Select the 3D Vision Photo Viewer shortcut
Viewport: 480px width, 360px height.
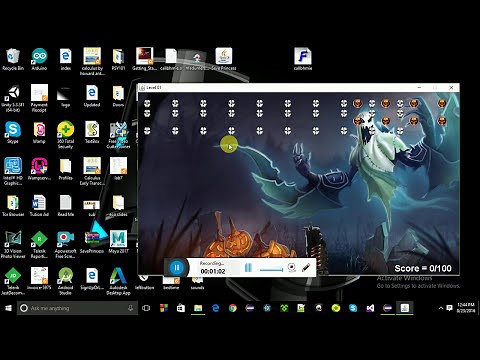click(x=13, y=245)
